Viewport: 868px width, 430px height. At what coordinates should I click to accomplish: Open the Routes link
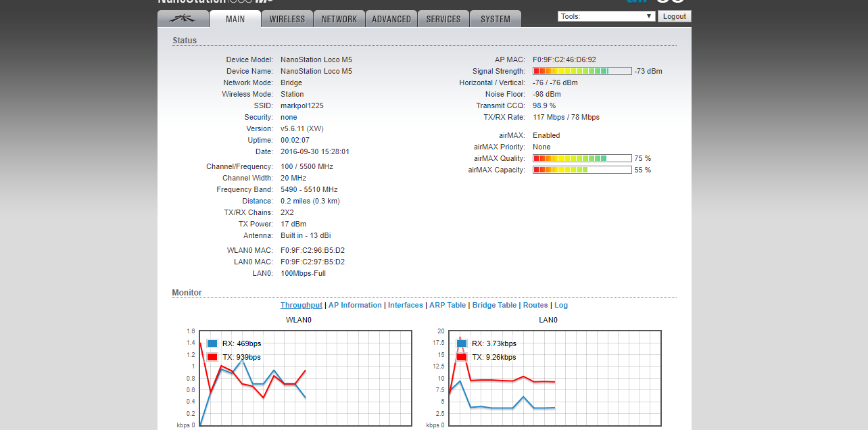tap(535, 306)
